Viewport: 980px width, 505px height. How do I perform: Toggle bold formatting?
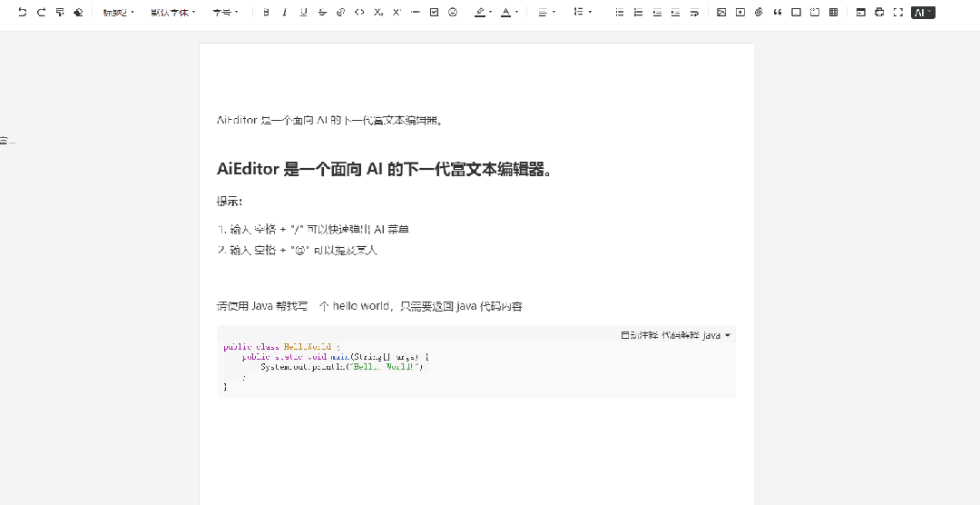point(266,13)
